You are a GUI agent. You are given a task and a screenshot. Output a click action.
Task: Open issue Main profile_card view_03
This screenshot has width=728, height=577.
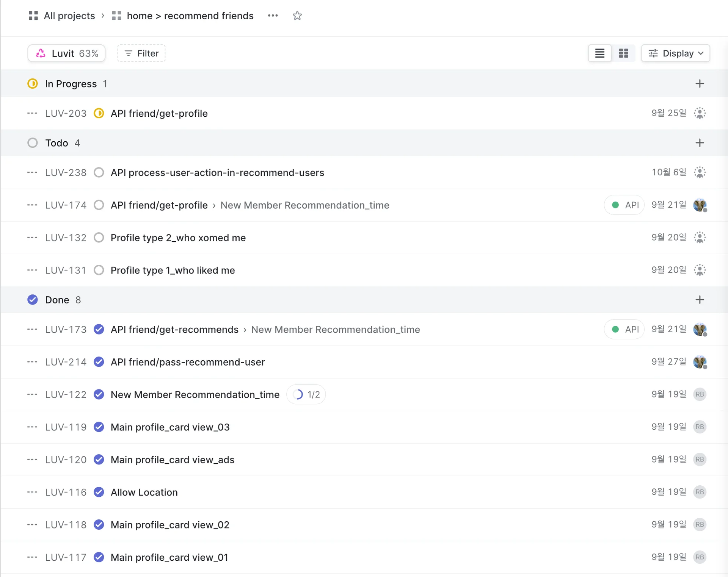170,427
